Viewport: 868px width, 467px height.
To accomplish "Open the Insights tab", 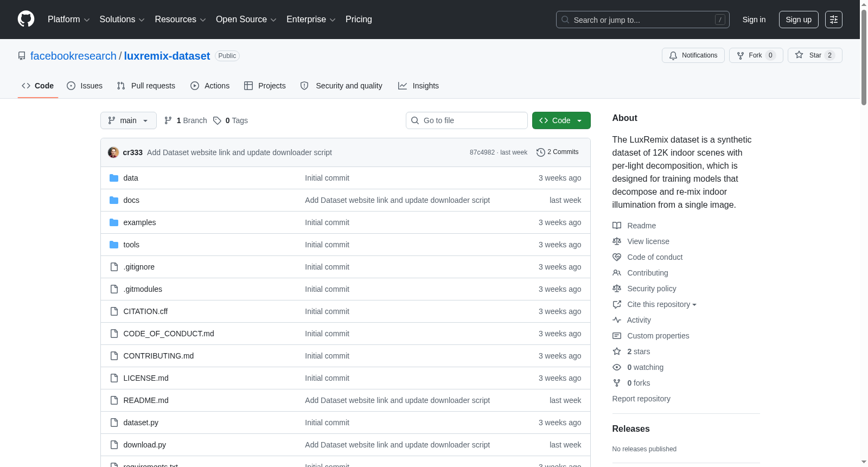I will point(418,86).
